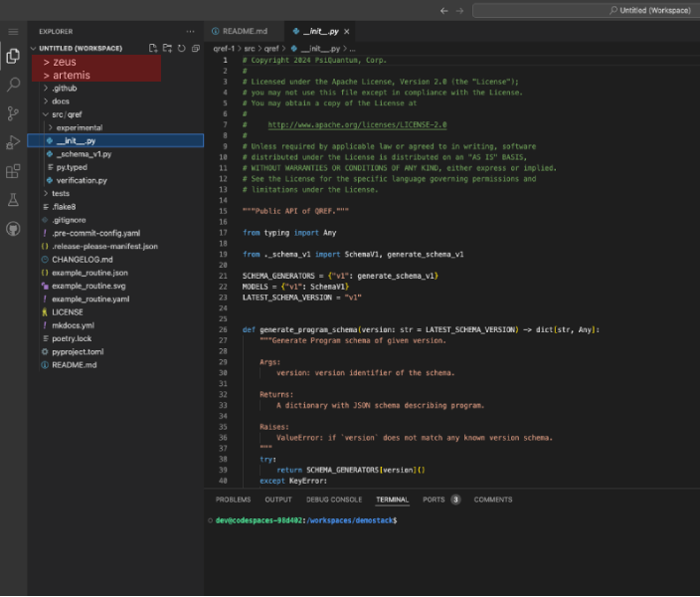Open Explorer more actions ellipsis
700x597 pixels.
(190, 32)
